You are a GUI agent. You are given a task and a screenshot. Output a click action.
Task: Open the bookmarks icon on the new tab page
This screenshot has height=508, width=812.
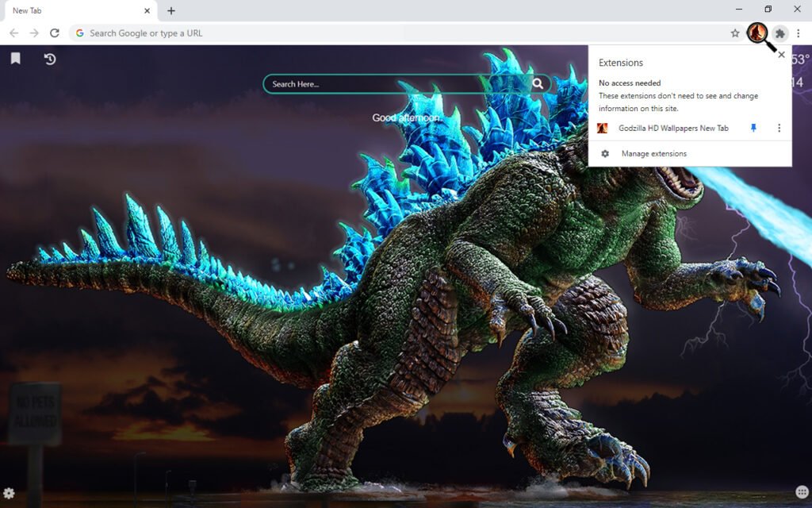coord(16,59)
